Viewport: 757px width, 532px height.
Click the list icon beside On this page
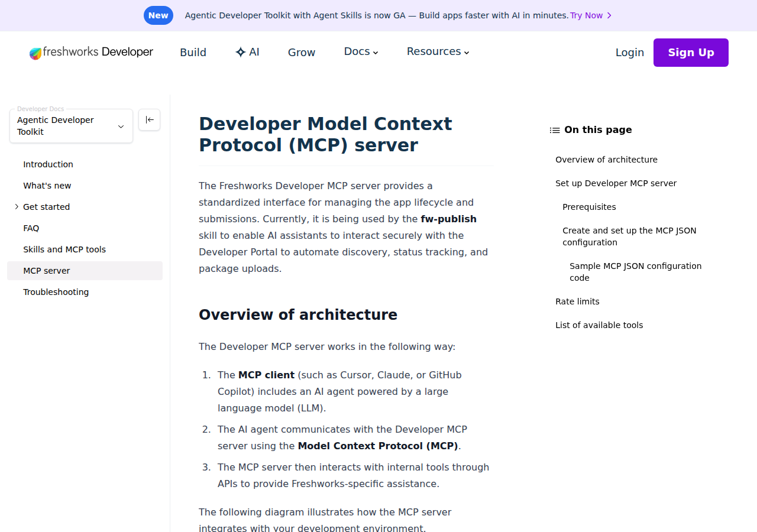555,130
